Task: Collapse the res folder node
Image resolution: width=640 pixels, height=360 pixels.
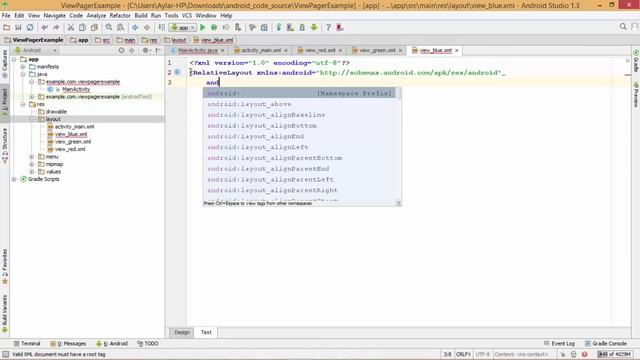Action: 23,104
